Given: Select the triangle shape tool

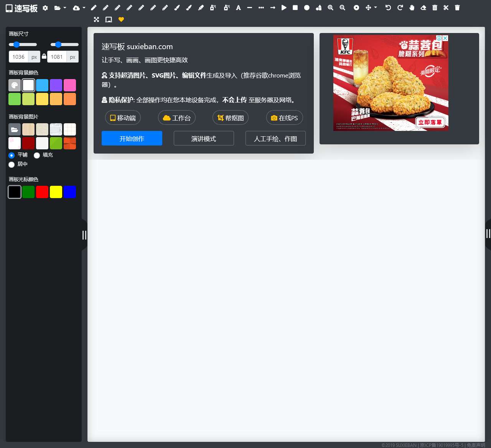Looking at the screenshot, I should tap(284, 8).
